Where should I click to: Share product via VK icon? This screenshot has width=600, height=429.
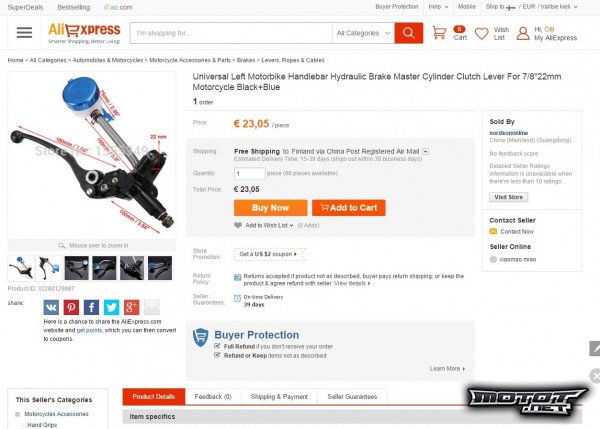coord(51,307)
